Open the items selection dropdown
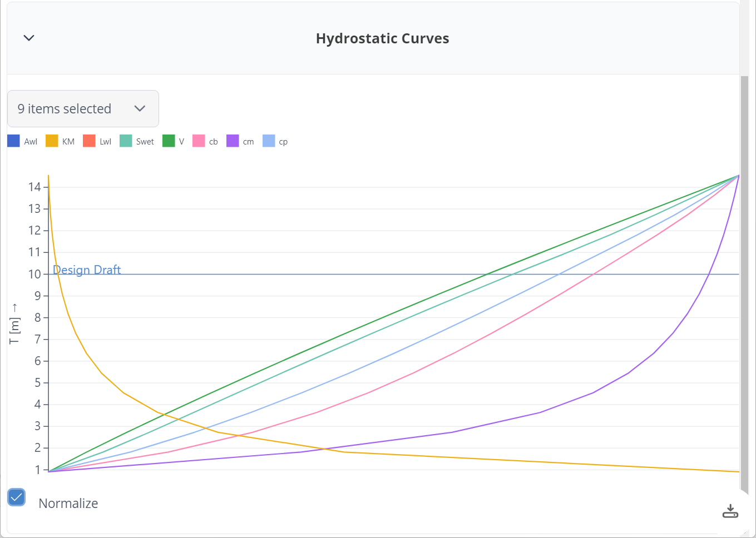Image resolution: width=756 pixels, height=538 pixels. click(x=83, y=108)
